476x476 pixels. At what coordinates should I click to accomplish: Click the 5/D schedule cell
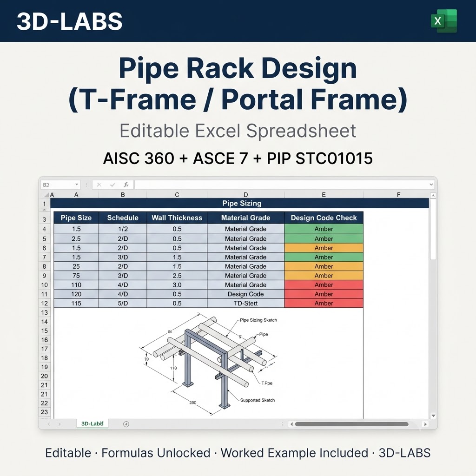123,303
